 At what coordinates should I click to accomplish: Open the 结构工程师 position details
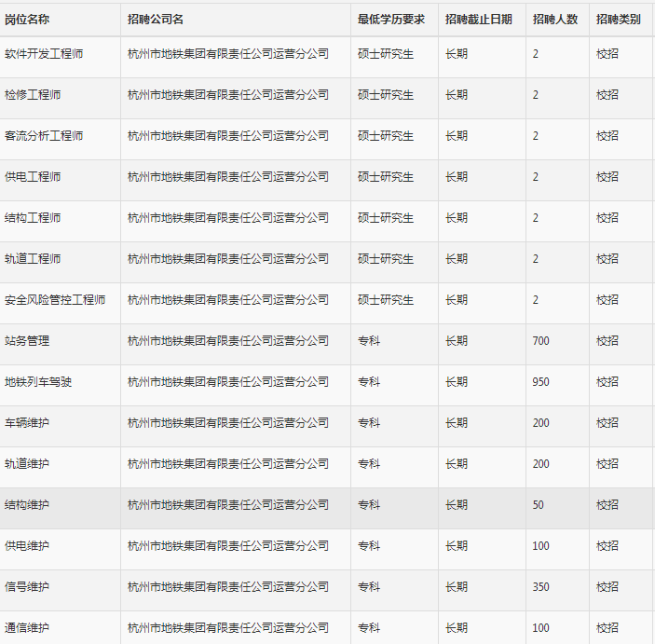pos(33,218)
